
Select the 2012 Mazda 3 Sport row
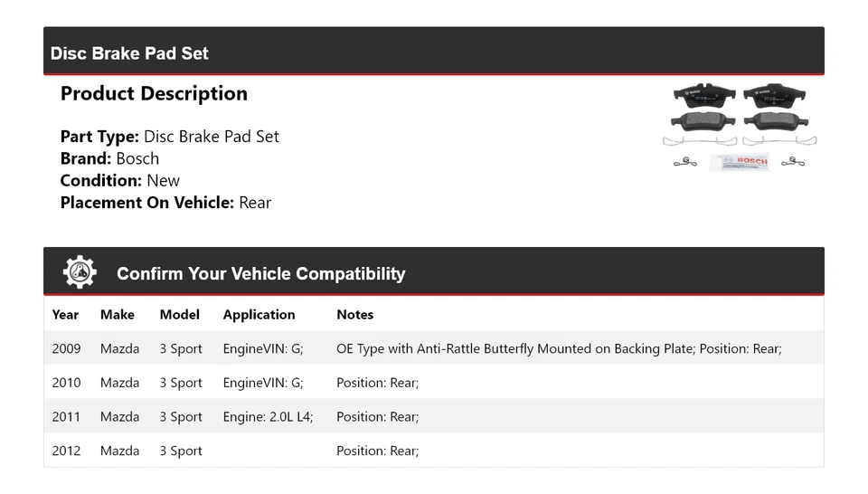tap(433, 451)
